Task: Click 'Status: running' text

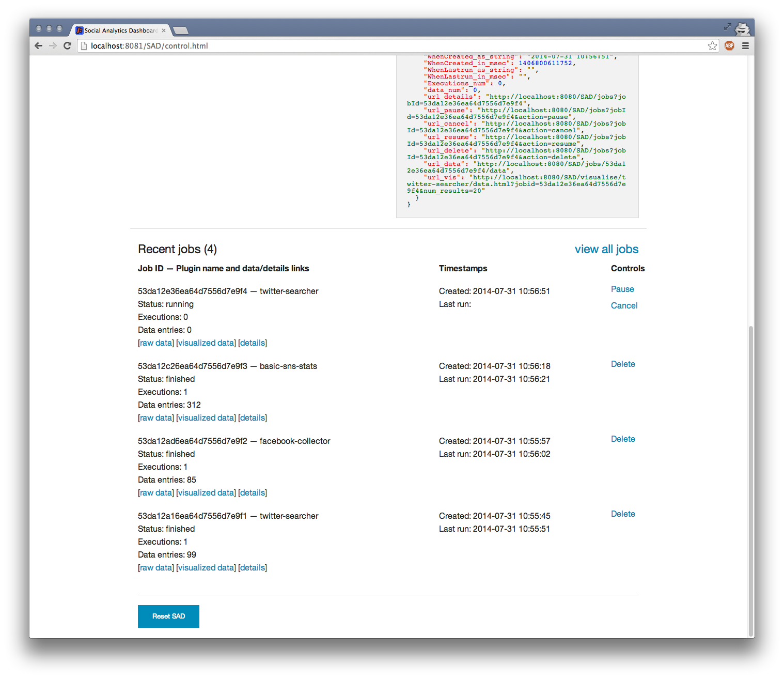Action: coord(166,304)
